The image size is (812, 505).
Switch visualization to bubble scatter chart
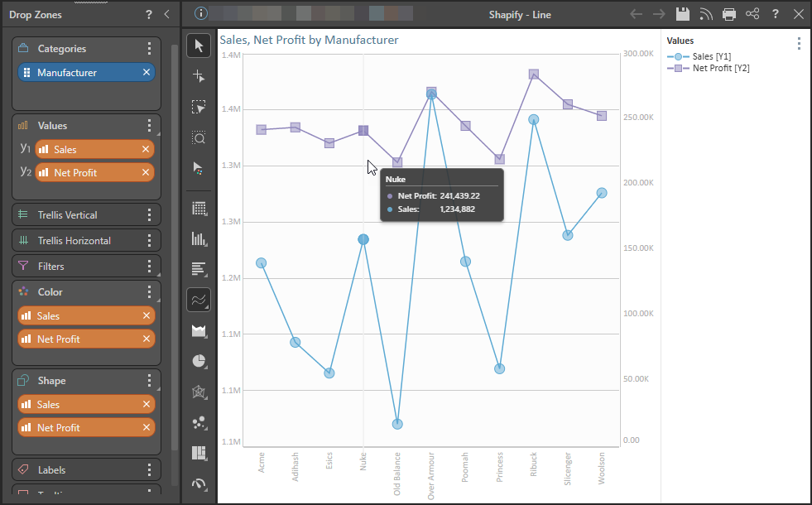[199, 423]
